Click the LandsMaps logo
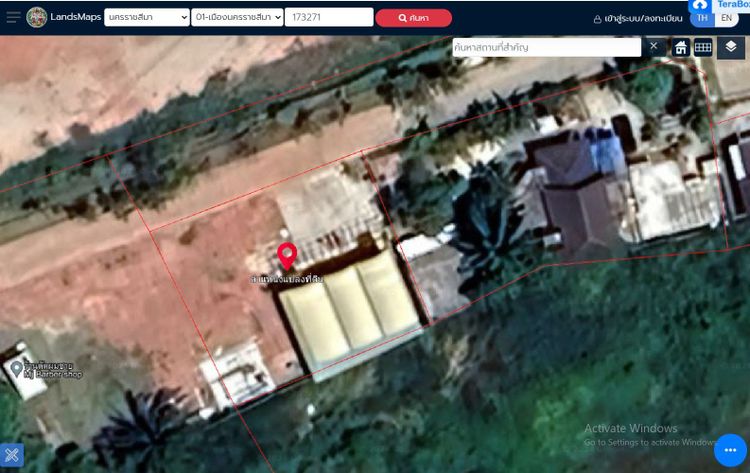This screenshot has width=750, height=473. (x=37, y=17)
